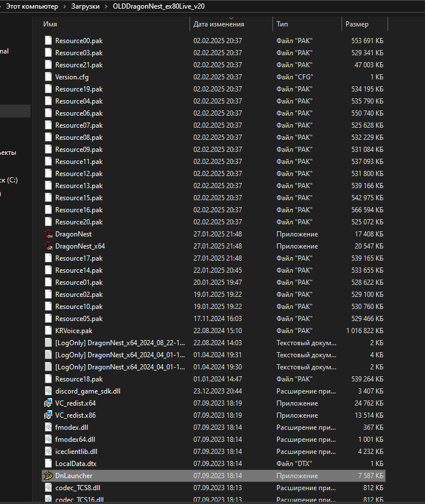Select the Resource15.pak file name
This screenshot has width=425, height=504.
79,198
